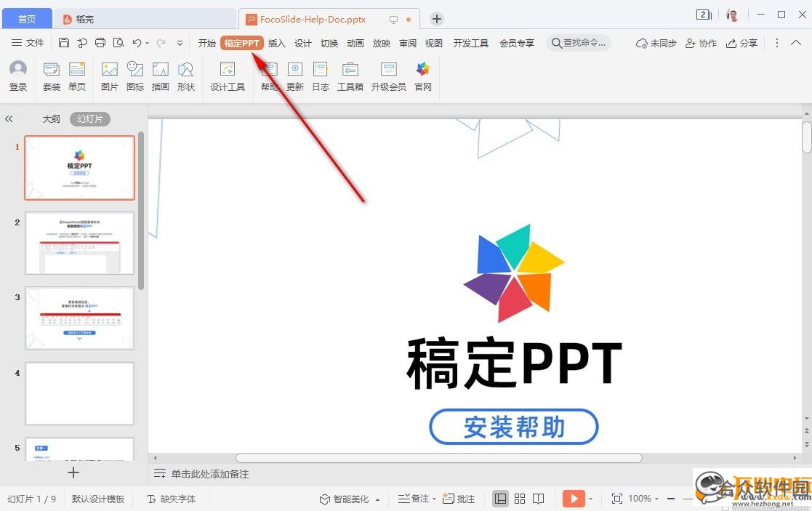Collapse the ribbon with chevron

click(x=796, y=43)
